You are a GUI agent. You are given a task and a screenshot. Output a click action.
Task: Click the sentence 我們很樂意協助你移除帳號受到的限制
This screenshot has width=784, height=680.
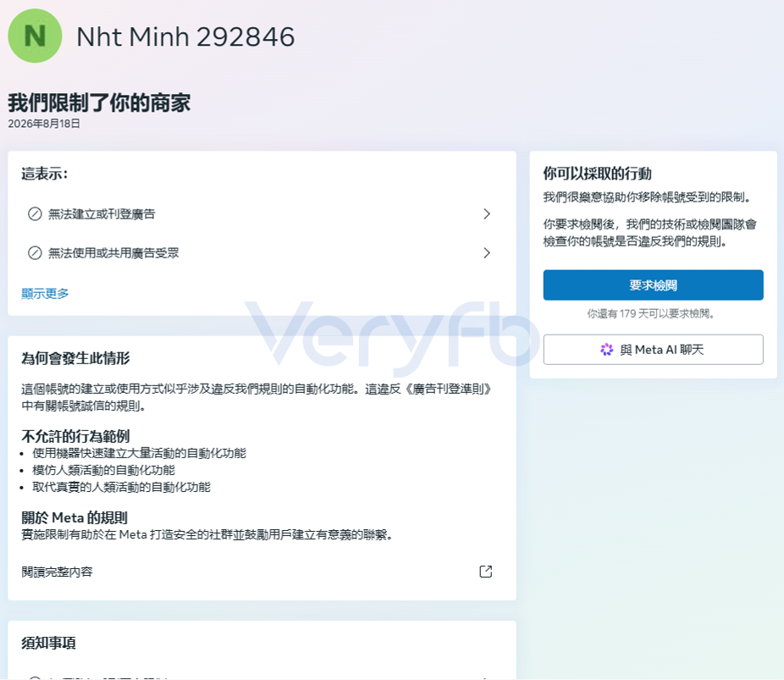coord(647,197)
